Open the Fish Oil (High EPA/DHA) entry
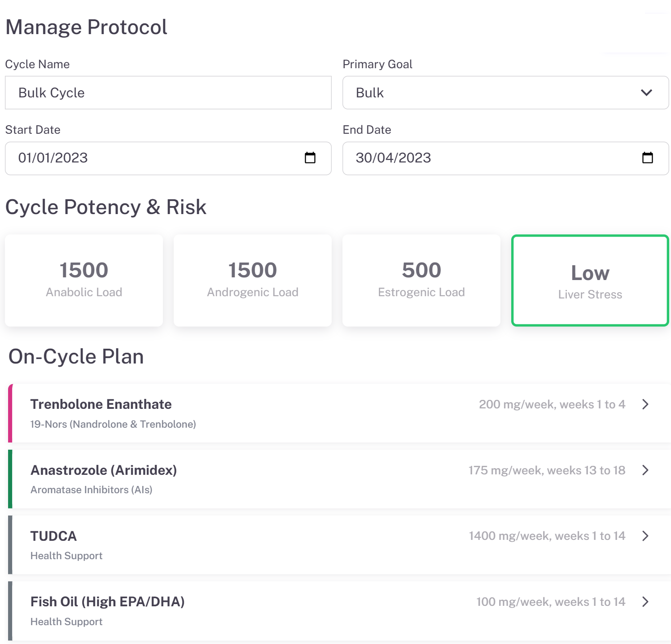 108,602
